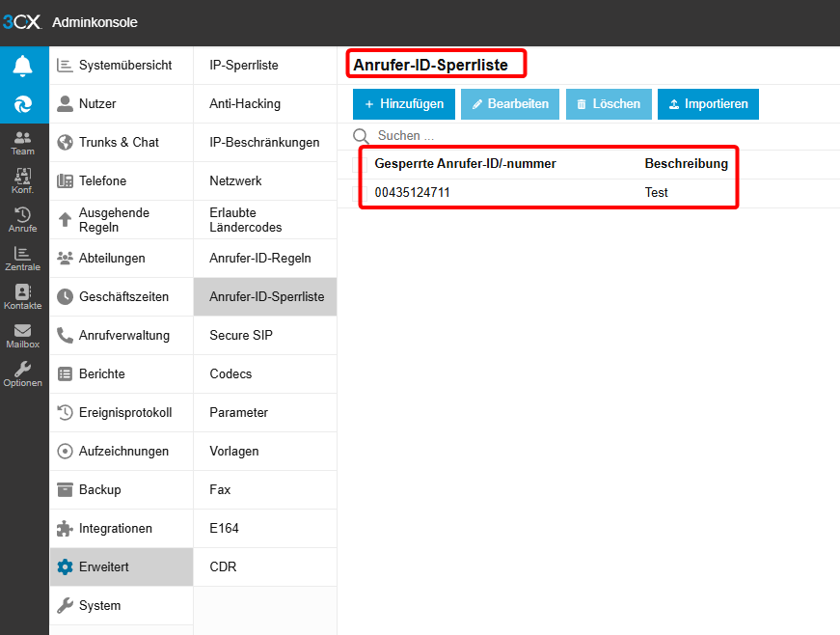Image resolution: width=840 pixels, height=635 pixels.
Task: Click into the Suchen search field
Action: click(x=482, y=136)
